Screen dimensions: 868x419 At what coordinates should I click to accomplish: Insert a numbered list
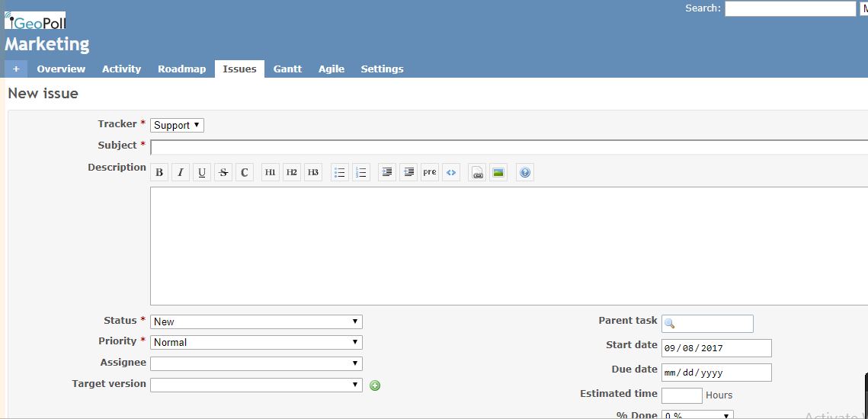coord(361,172)
